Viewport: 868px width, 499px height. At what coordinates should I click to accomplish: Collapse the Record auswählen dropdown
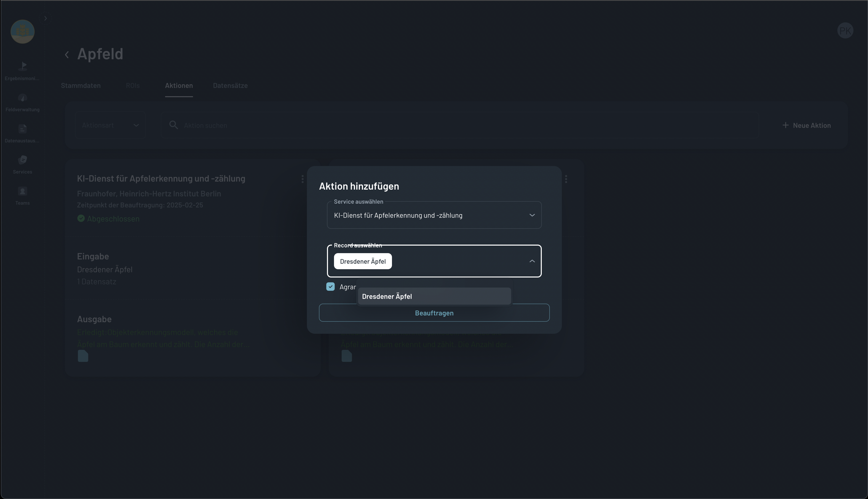click(x=532, y=261)
